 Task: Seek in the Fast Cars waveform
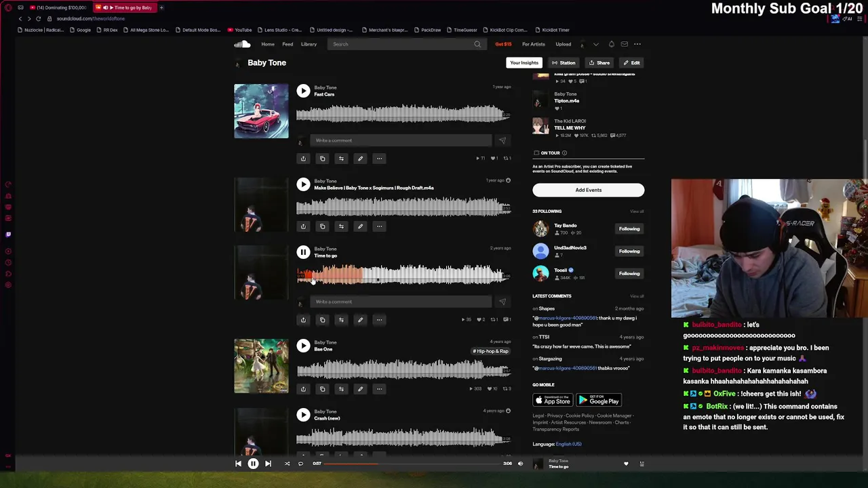403,114
